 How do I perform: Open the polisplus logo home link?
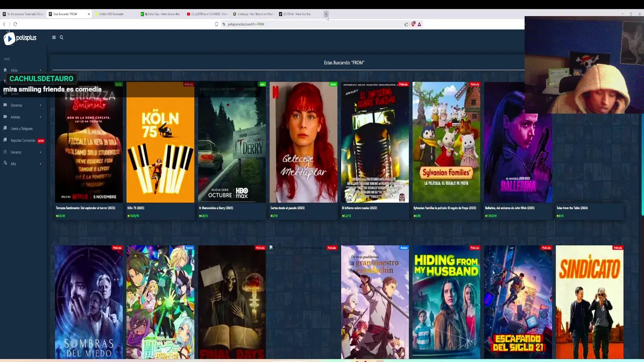pyautogui.click(x=21, y=38)
